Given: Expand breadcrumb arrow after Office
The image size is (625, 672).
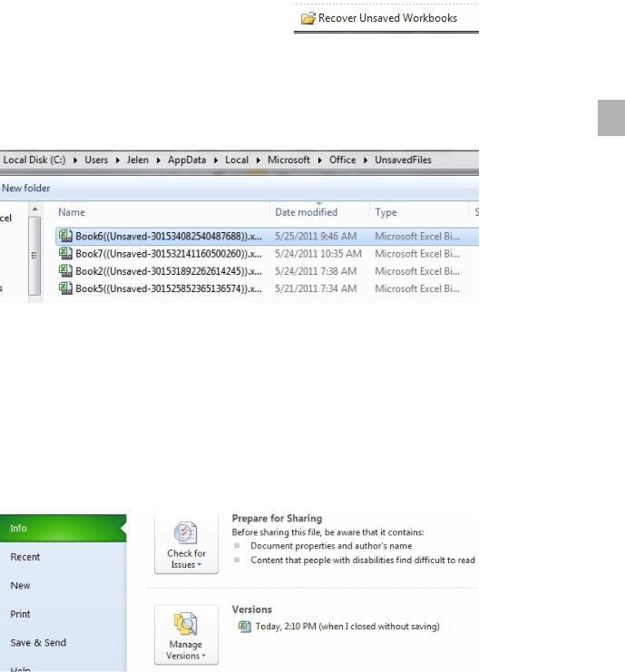Looking at the screenshot, I should tap(366, 161).
